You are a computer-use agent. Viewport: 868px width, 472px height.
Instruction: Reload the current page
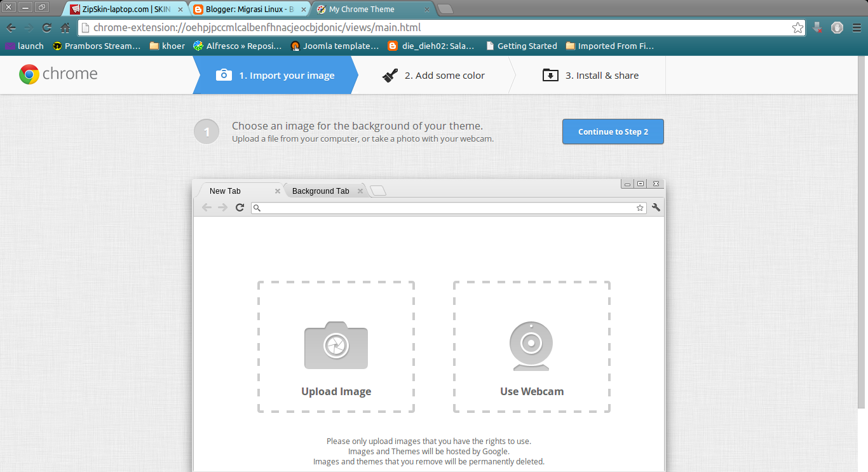pyautogui.click(x=46, y=28)
